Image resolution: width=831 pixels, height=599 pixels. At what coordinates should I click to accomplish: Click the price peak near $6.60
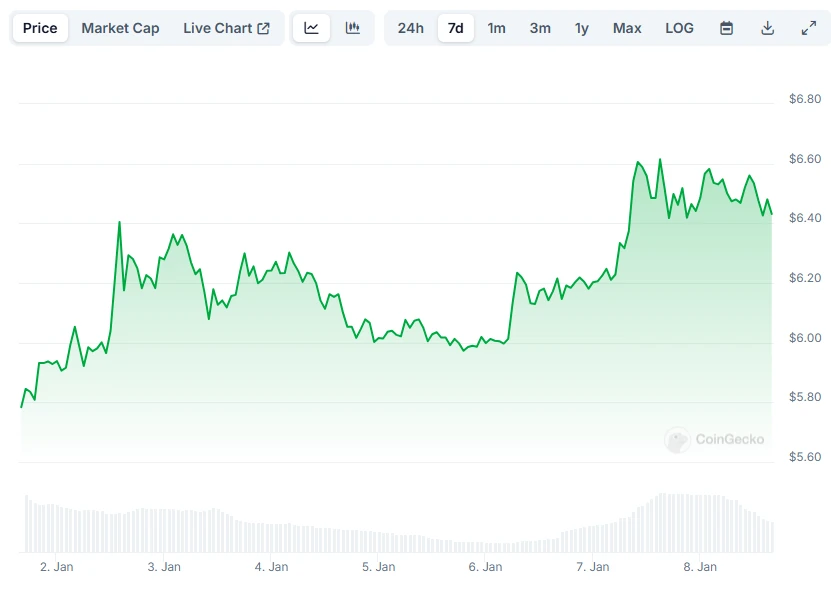(660, 160)
